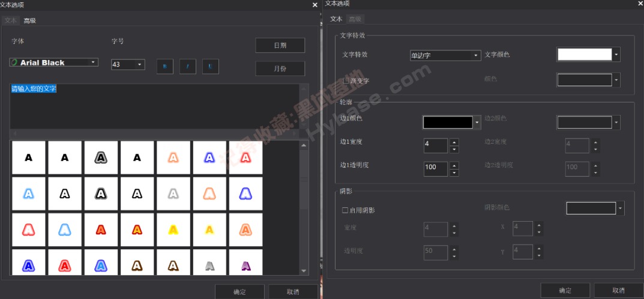Pick the large hollow orange outline A style
Image resolution: width=644 pixels, height=299 pixels.
coord(209,193)
